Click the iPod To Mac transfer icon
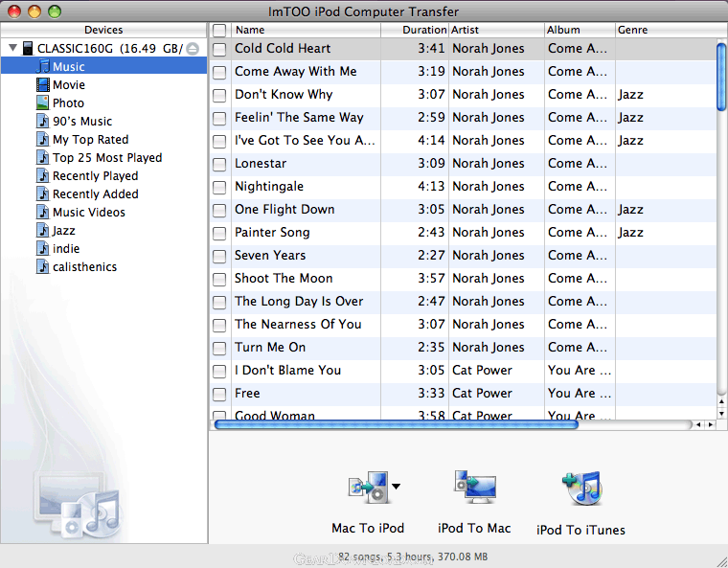 click(x=474, y=488)
